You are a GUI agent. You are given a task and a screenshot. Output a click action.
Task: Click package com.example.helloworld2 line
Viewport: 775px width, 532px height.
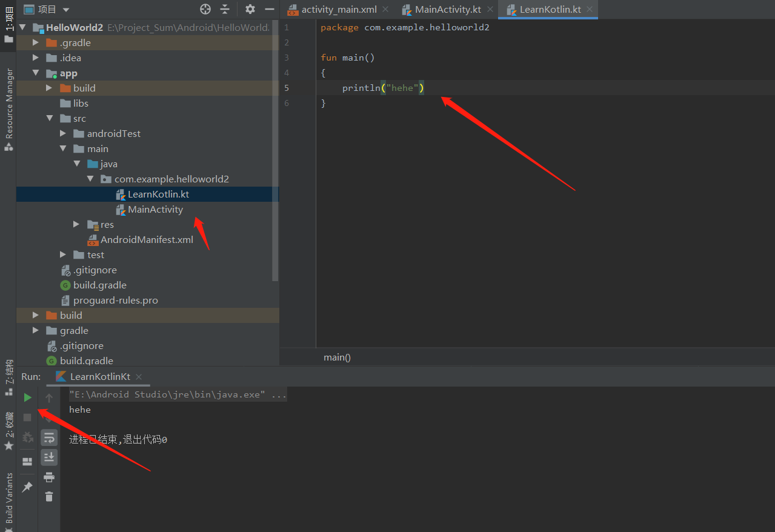pyautogui.click(x=405, y=27)
